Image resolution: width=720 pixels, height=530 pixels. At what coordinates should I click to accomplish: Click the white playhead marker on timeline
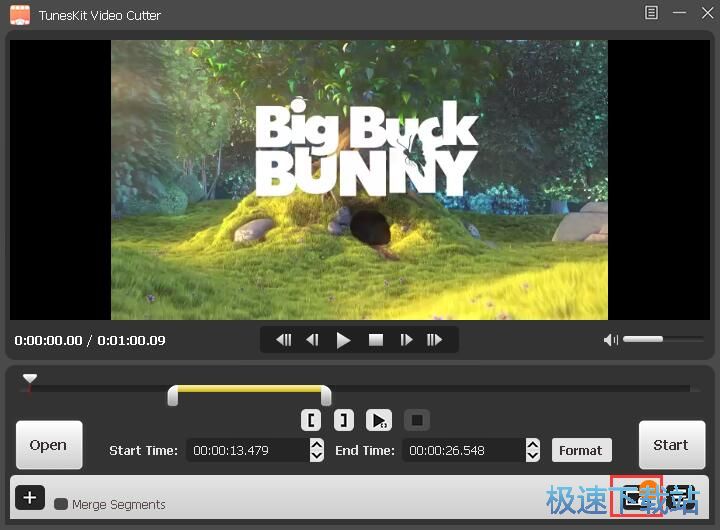pos(30,378)
